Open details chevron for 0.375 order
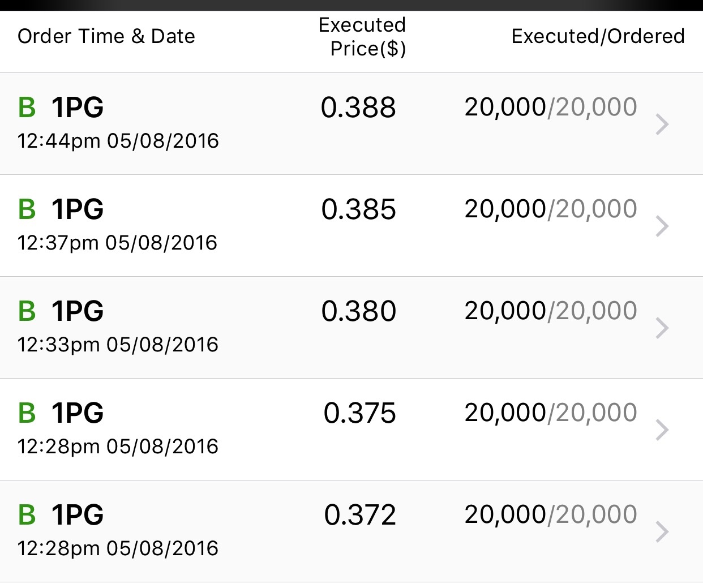 point(662,430)
